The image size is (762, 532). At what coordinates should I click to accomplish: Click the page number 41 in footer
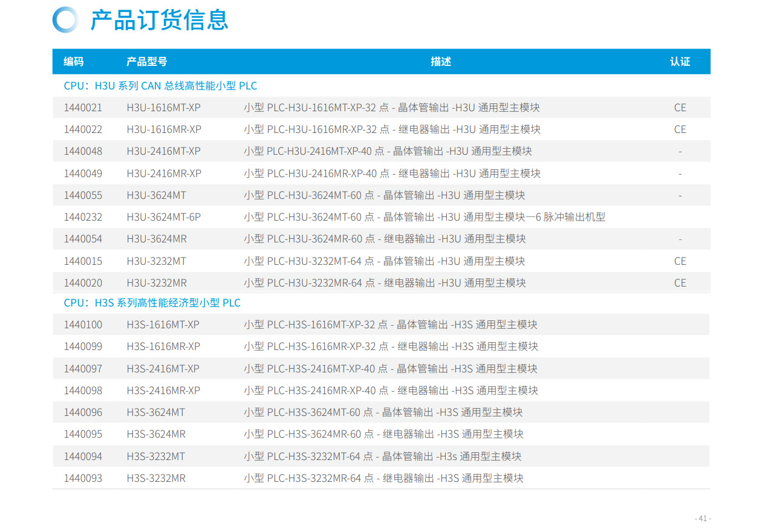click(702, 518)
